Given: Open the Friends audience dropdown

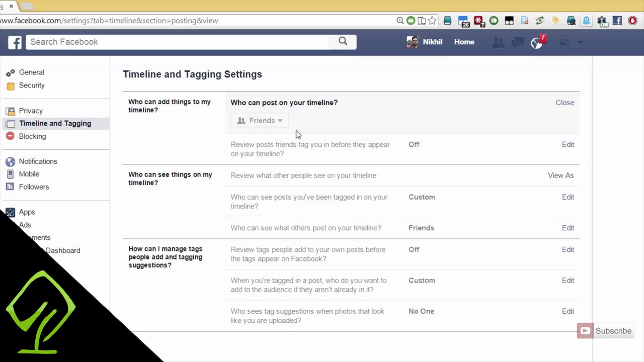Looking at the screenshot, I should click(x=260, y=120).
